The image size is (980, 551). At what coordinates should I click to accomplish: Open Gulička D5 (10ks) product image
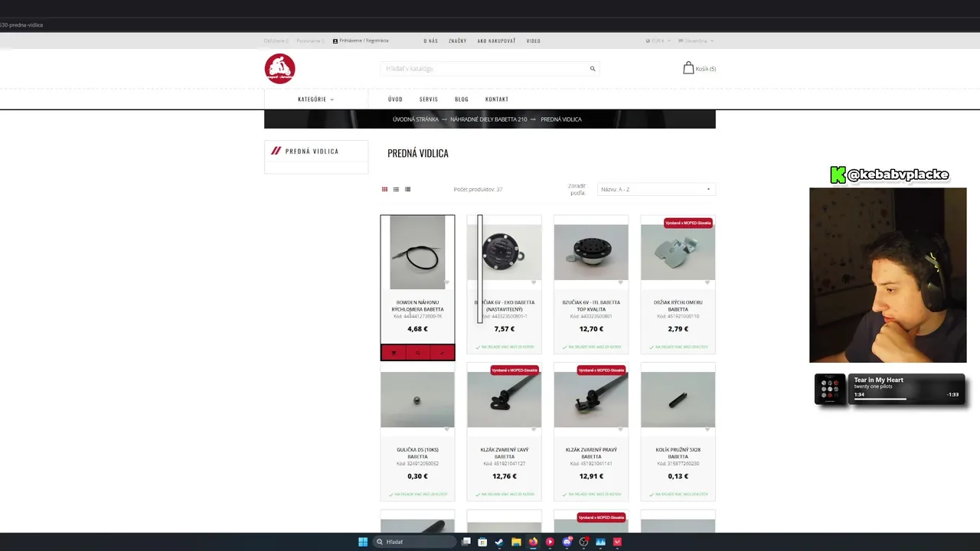coord(417,399)
